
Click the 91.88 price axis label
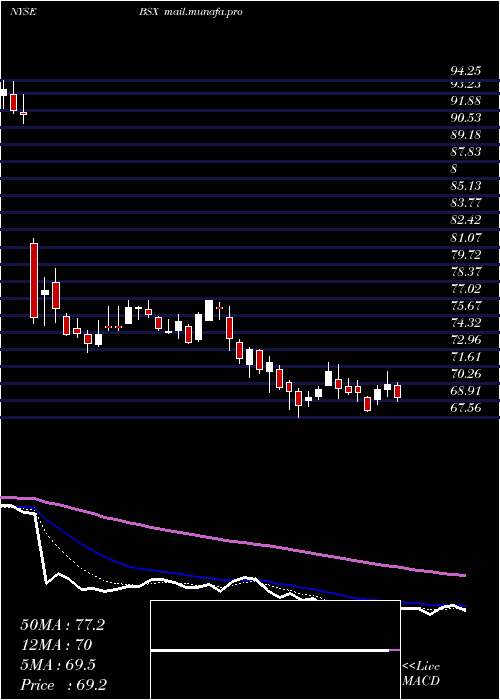click(466, 101)
